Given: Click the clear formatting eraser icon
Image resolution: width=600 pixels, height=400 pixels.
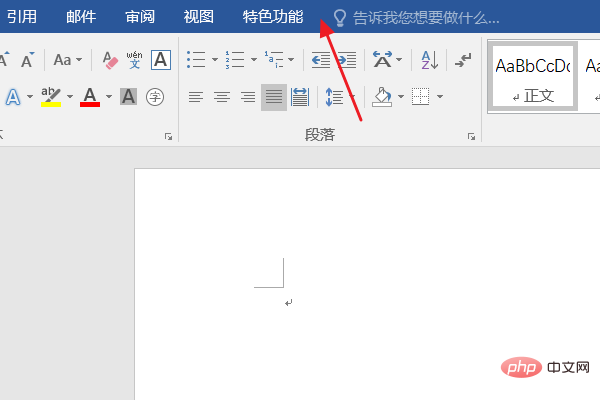Looking at the screenshot, I should pos(110,60).
